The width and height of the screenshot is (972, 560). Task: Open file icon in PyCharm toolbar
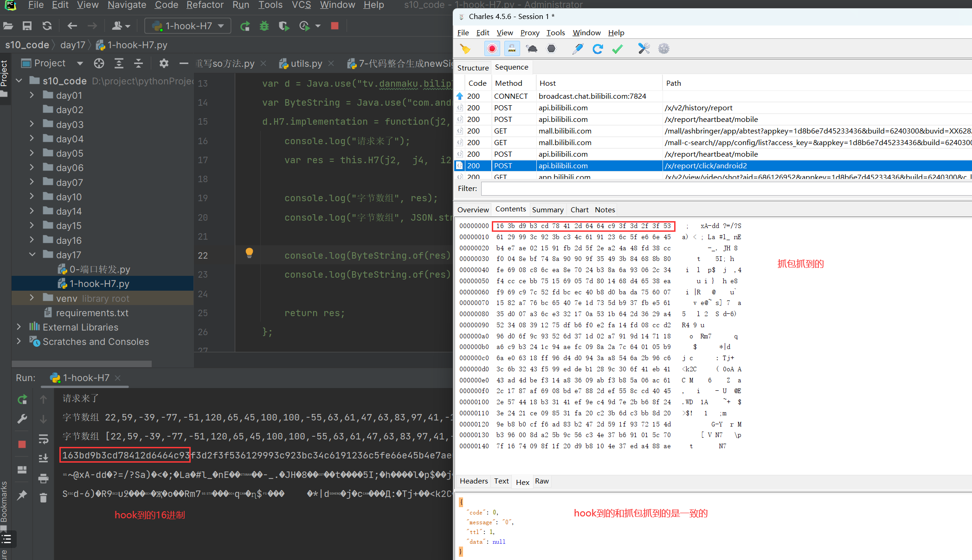tap(8, 26)
